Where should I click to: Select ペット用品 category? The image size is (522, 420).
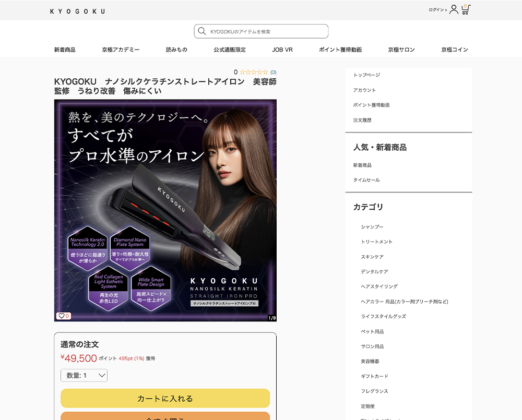click(x=372, y=331)
